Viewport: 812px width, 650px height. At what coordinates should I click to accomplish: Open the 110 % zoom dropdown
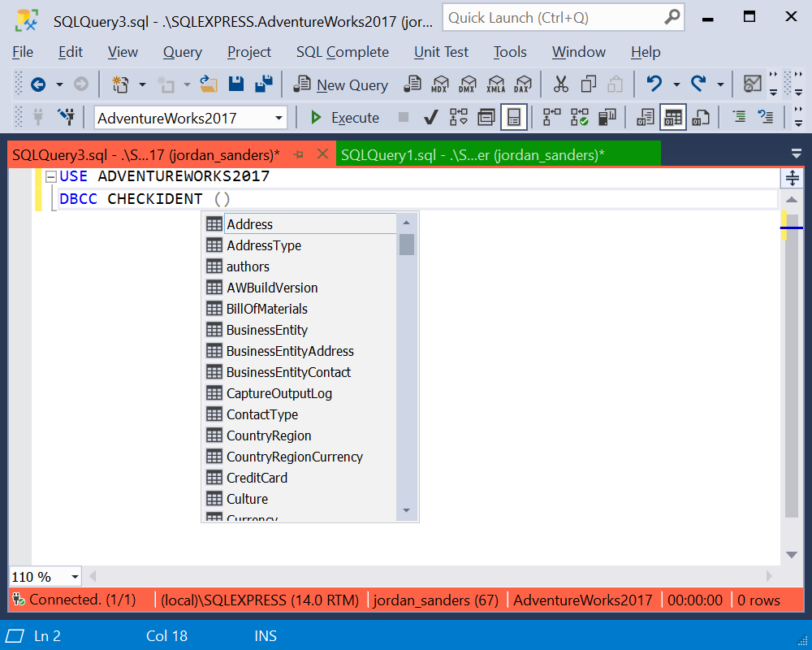[x=75, y=577]
